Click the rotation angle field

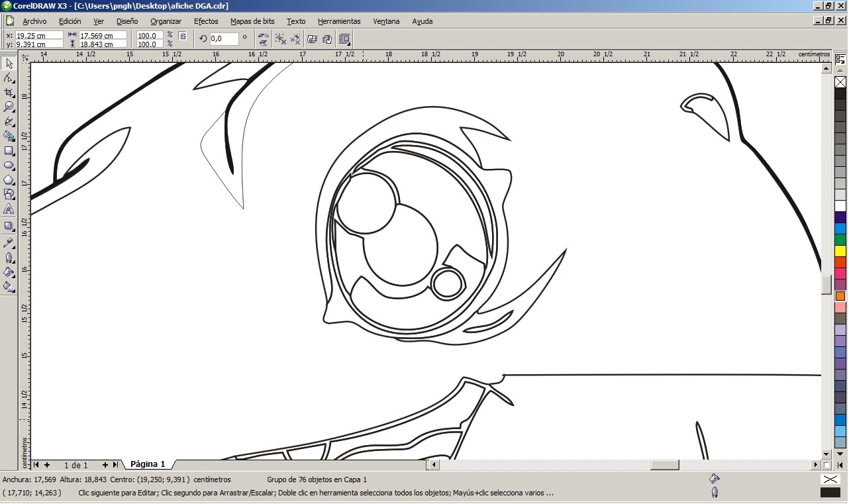pos(224,39)
